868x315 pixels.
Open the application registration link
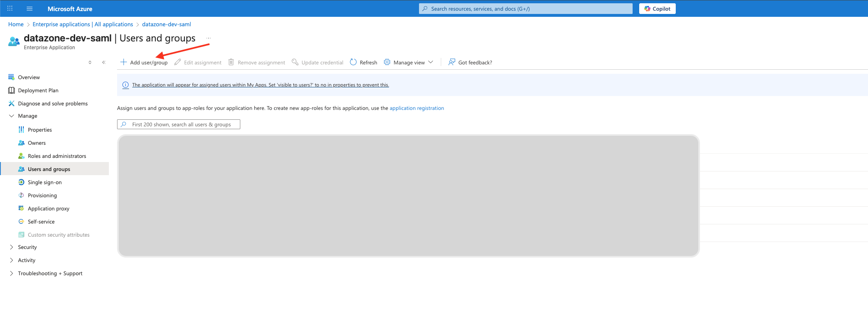(417, 108)
